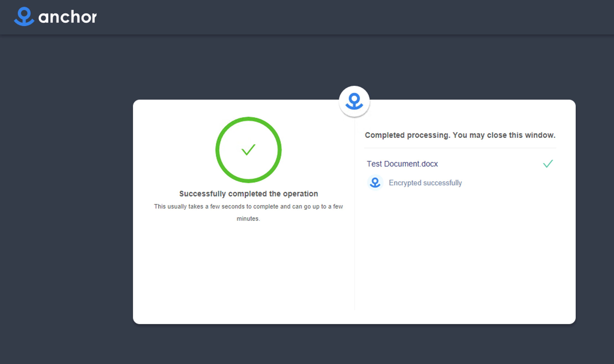Click teal checkmark beside Test Document.docx
This screenshot has height=364, width=614.
(x=548, y=164)
